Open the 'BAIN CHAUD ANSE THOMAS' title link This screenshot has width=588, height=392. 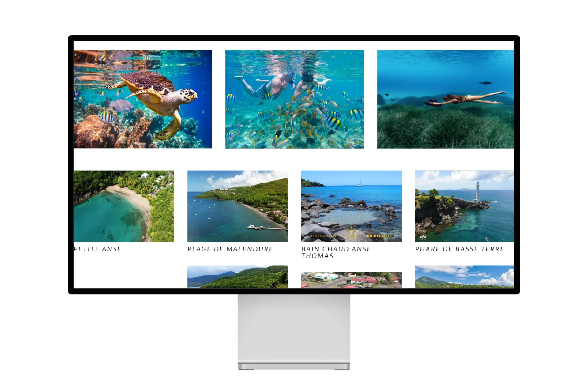(336, 253)
